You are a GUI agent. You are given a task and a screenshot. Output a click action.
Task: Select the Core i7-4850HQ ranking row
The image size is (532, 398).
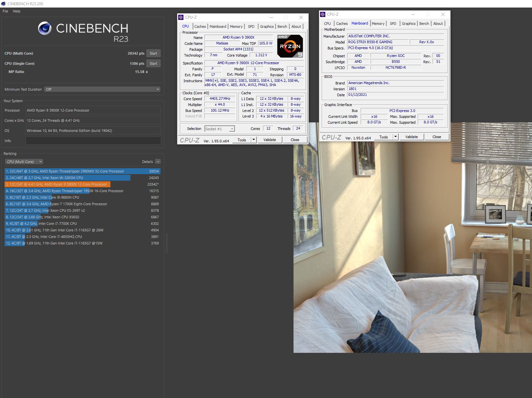(82, 237)
